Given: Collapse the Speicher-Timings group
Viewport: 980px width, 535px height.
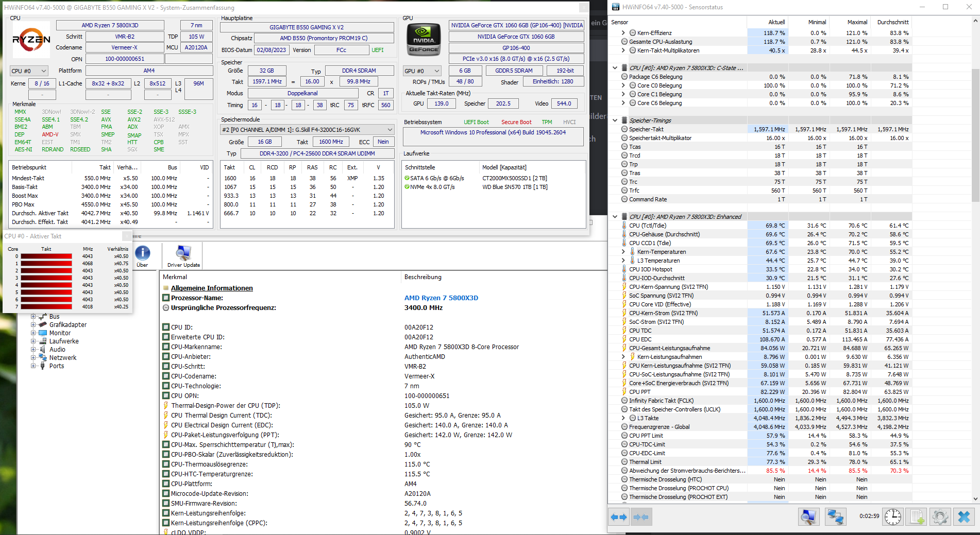Looking at the screenshot, I should (615, 120).
